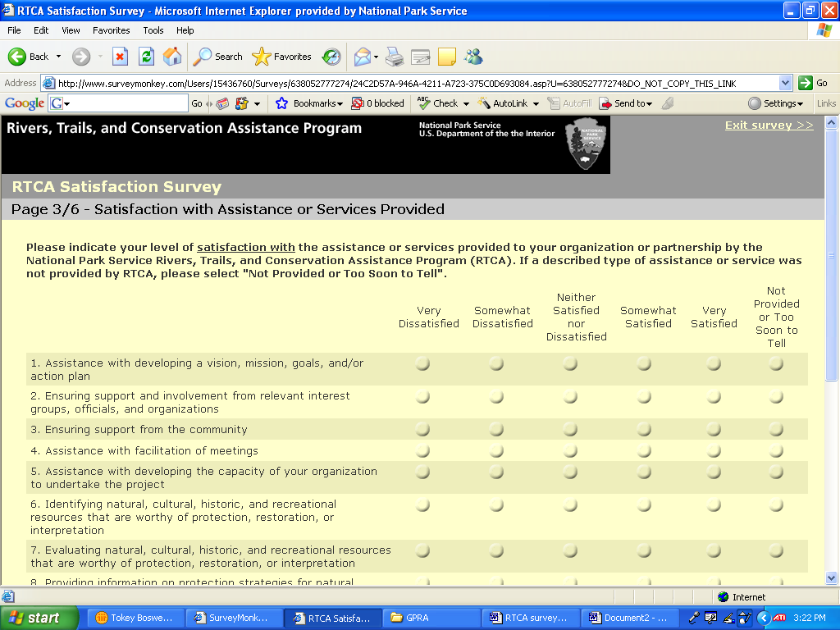
Task: Select Somewhat Satisfied for question 4
Action: [x=644, y=450]
